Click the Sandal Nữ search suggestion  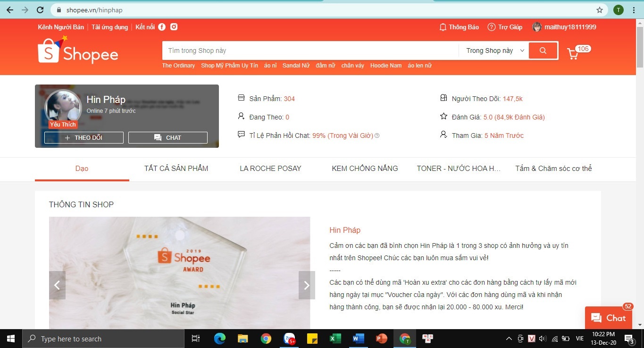(x=296, y=66)
